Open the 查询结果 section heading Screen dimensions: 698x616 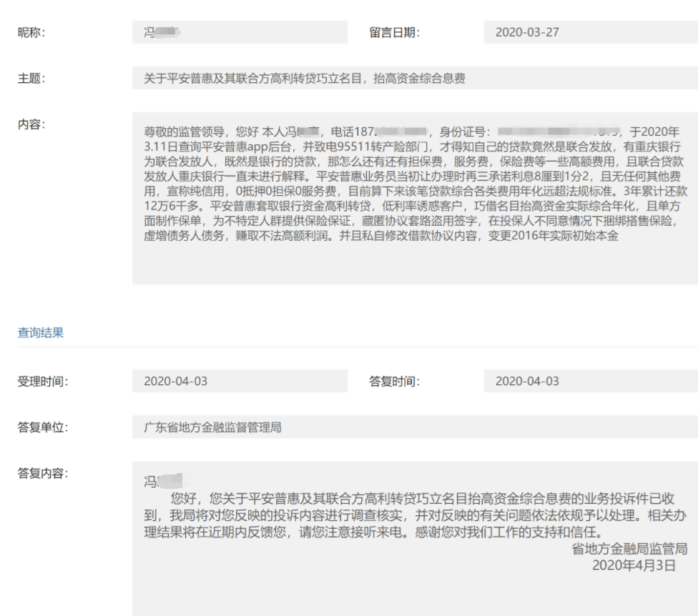(41, 332)
